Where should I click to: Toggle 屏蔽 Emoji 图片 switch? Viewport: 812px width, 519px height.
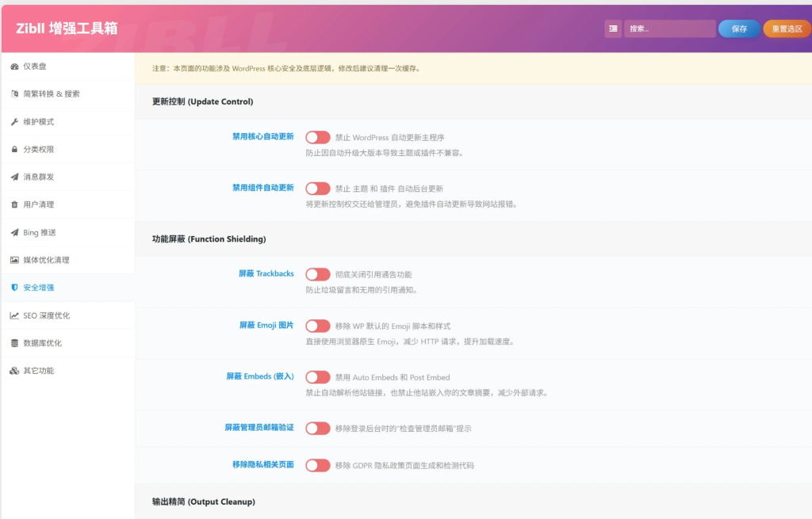317,326
